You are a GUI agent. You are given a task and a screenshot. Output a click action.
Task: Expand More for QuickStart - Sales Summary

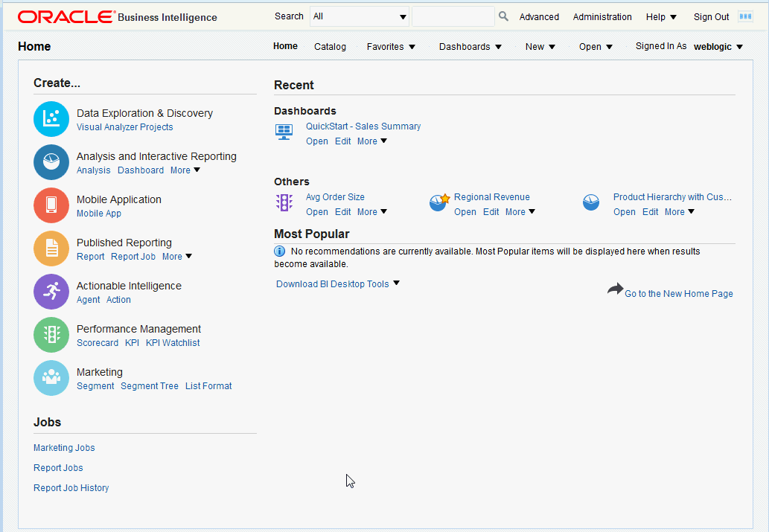click(x=372, y=141)
